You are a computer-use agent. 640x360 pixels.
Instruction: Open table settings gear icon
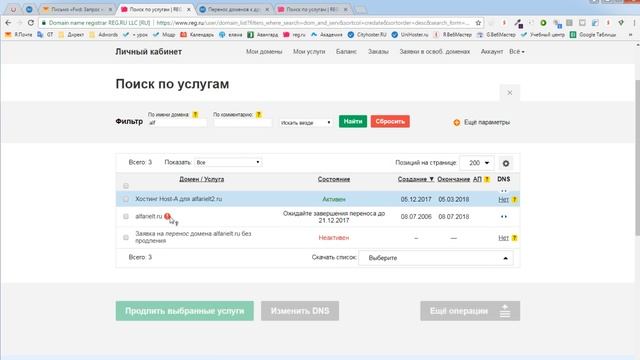pos(506,163)
